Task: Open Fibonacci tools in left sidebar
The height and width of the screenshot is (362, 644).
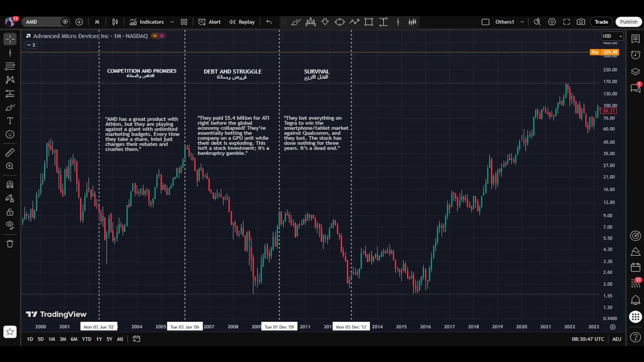Action: [x=10, y=66]
